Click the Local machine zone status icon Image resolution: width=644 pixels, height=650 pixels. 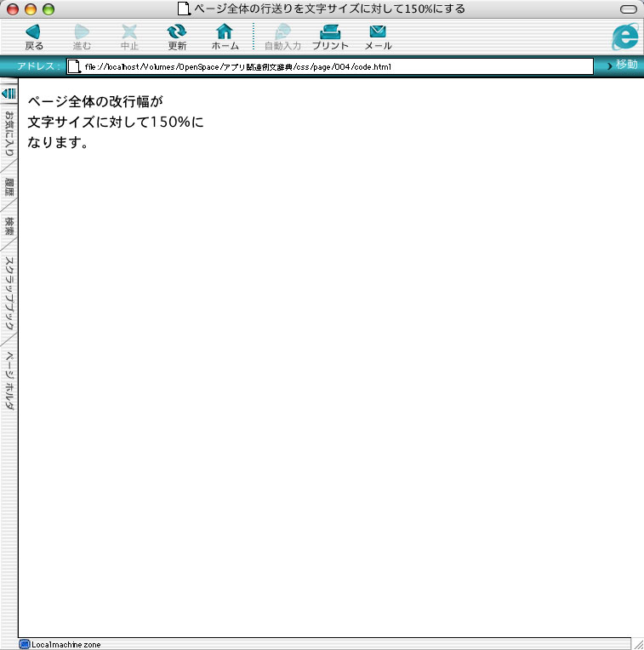tap(25, 644)
